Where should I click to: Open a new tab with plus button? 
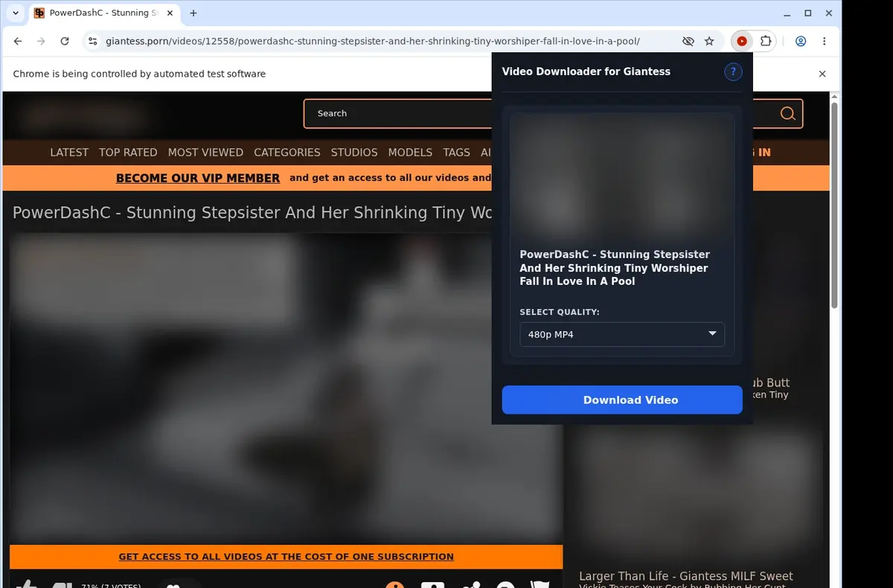pyautogui.click(x=193, y=13)
